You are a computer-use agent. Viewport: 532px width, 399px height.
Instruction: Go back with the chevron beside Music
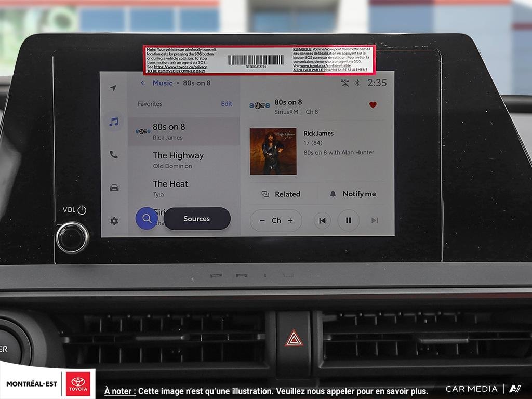point(142,83)
